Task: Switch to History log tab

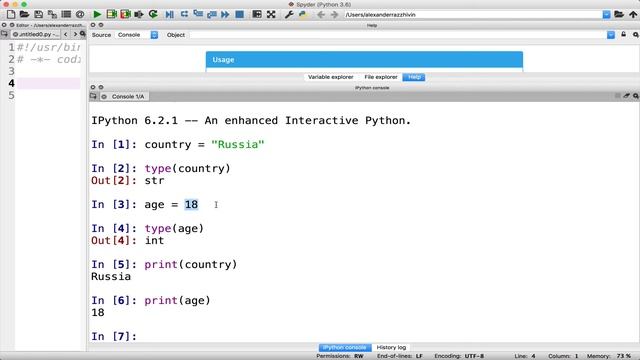Action: click(391, 347)
